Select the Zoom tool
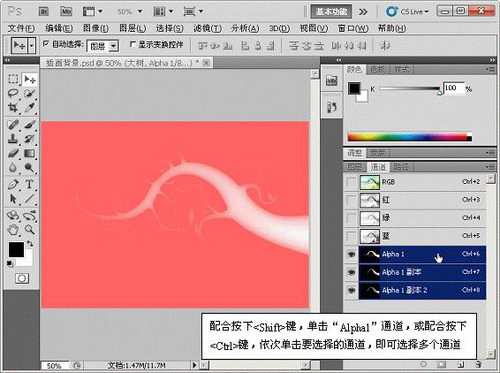Screen dimensions: 500x373 point(30,230)
